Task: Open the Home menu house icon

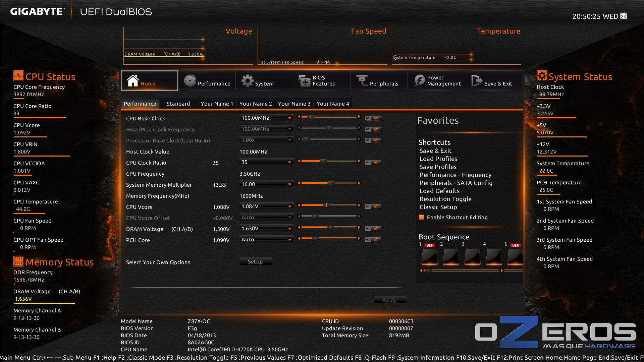Action: (x=133, y=80)
